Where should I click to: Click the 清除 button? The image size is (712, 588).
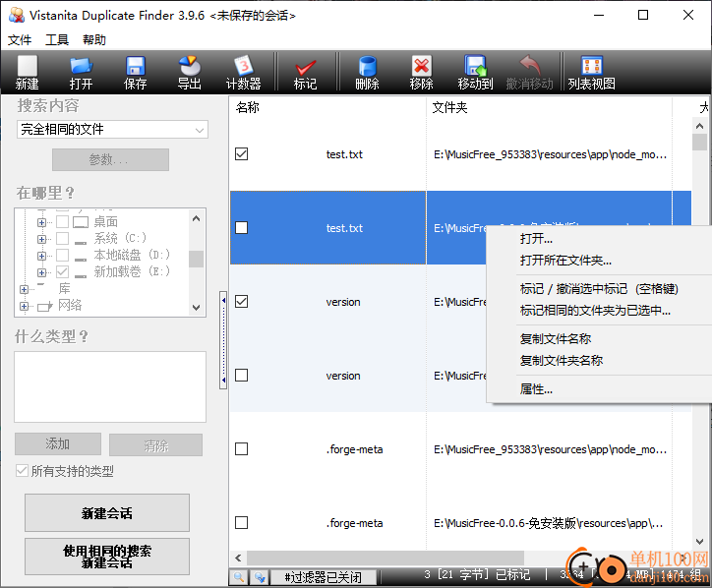[155, 445]
